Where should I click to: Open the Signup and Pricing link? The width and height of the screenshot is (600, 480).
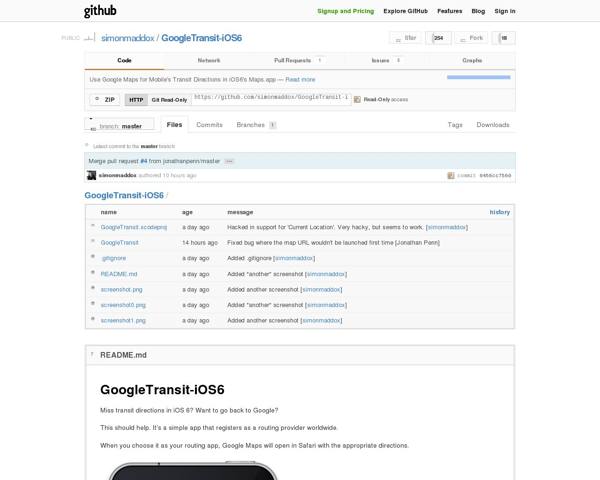click(344, 11)
